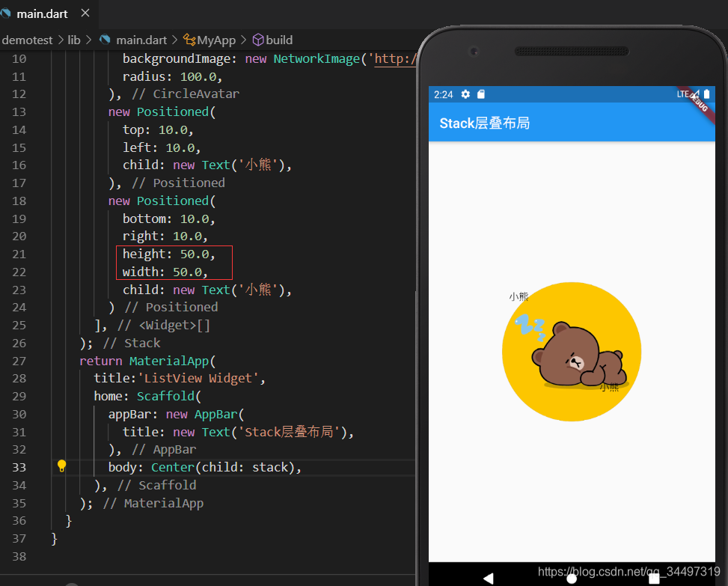
Task: Click the 'bottom: 10.0,' code line
Action: click(x=168, y=219)
